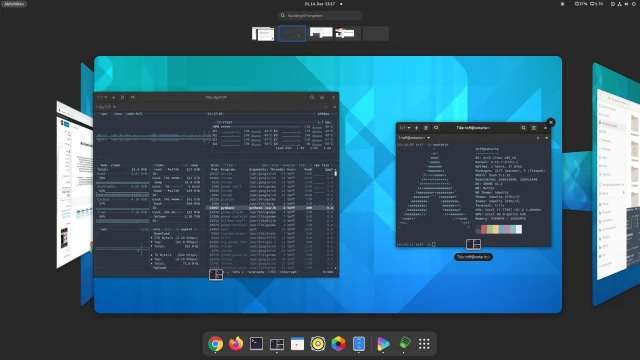
Task: Open the green bin app in dash
Action: [404, 343]
